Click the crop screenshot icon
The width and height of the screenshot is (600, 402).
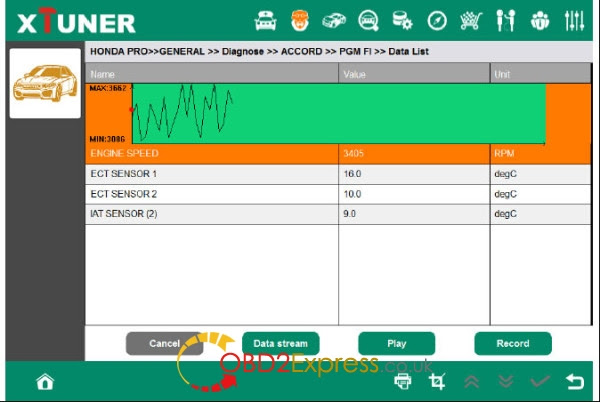tap(437, 381)
